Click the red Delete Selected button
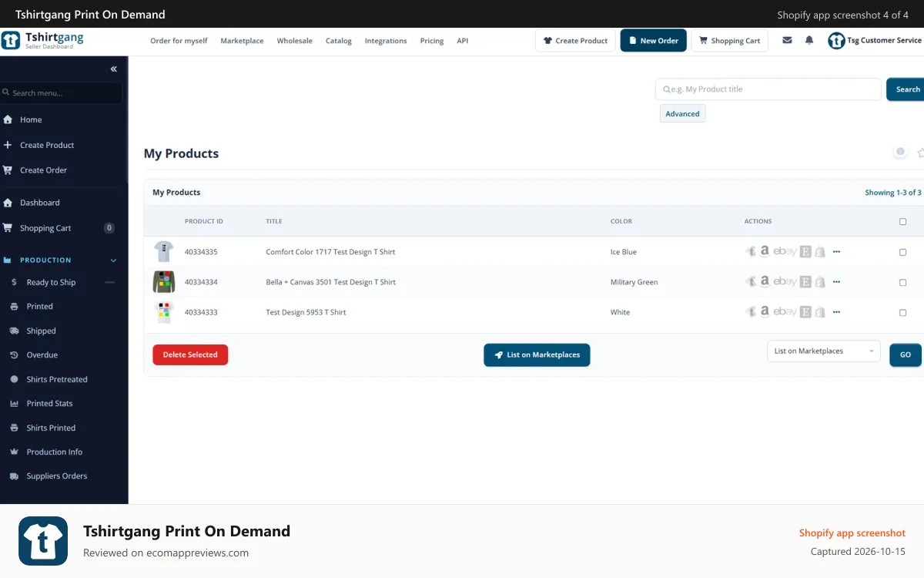 (190, 355)
